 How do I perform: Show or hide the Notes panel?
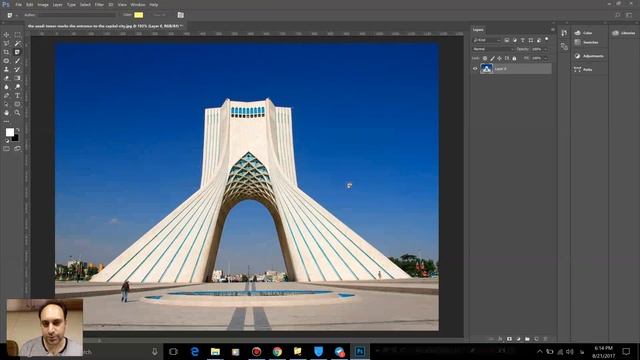tap(180, 15)
